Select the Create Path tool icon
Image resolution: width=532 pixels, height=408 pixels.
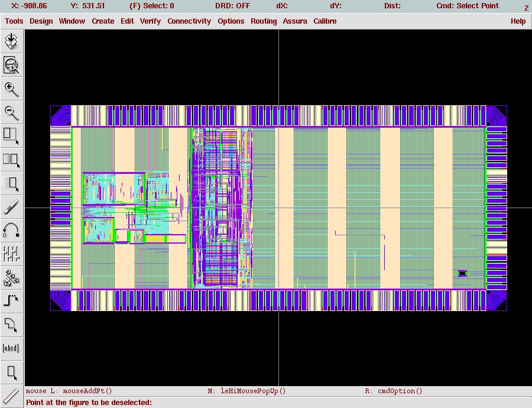pyautogui.click(x=12, y=300)
